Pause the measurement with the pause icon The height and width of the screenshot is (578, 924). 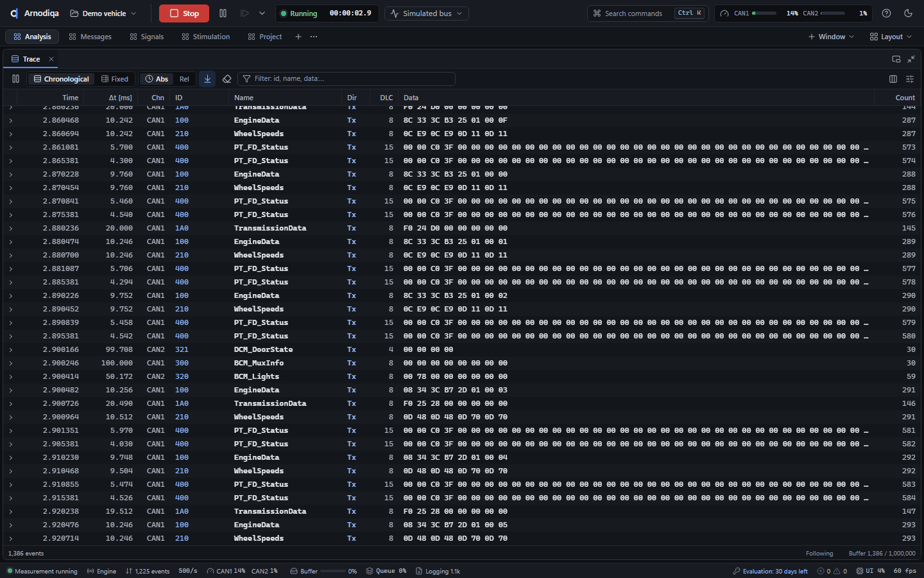pyautogui.click(x=223, y=13)
